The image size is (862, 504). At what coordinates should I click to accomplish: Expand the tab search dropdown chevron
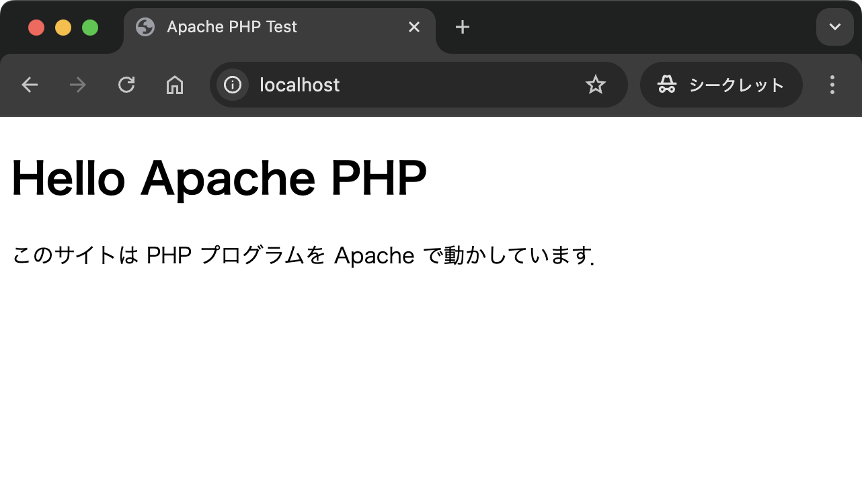[834, 27]
